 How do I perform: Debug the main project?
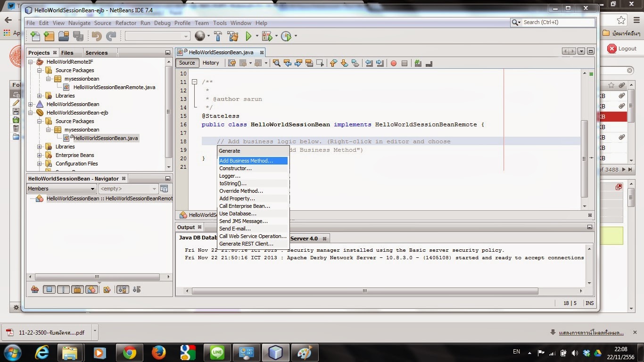[x=266, y=36]
